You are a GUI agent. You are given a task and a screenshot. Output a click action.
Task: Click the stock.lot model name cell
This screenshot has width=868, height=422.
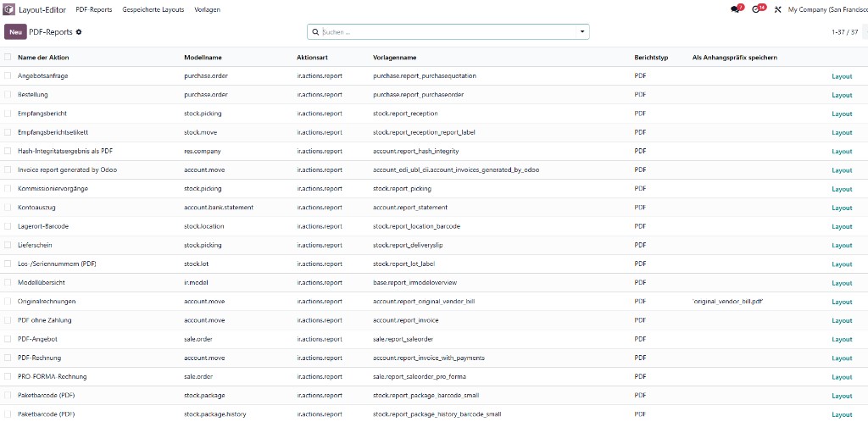click(196, 264)
